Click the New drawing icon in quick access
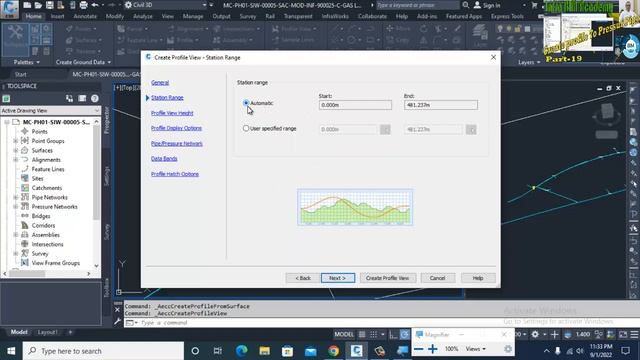 [x=27, y=5]
